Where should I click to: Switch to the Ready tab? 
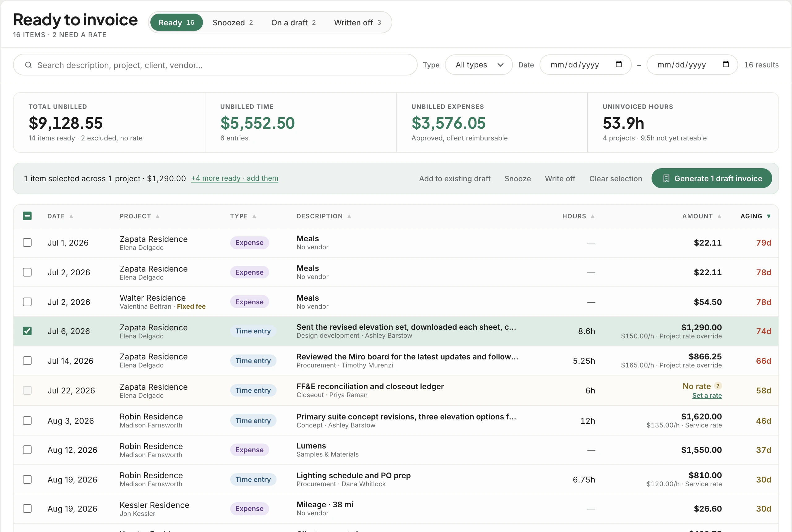pyautogui.click(x=176, y=22)
